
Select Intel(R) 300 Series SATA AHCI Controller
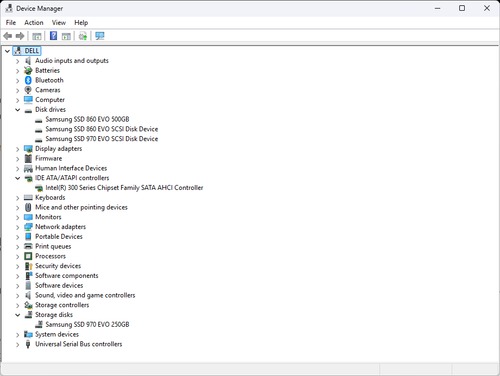124,188
